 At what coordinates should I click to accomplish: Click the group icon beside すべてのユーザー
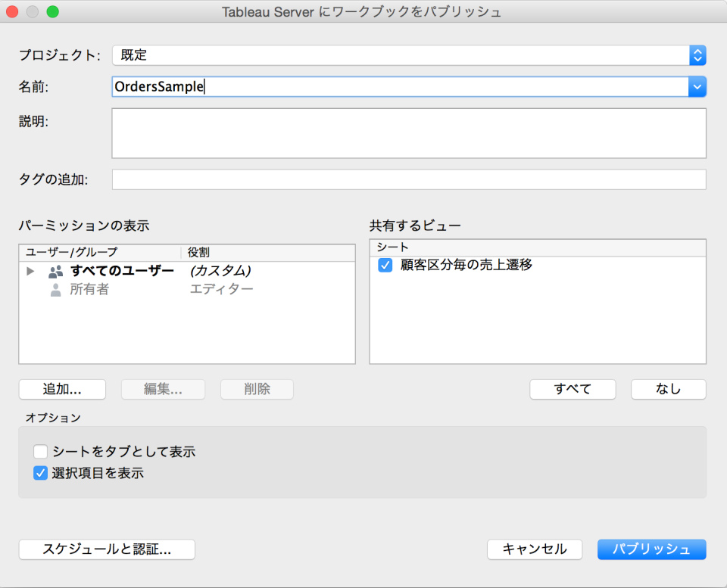pyautogui.click(x=55, y=271)
